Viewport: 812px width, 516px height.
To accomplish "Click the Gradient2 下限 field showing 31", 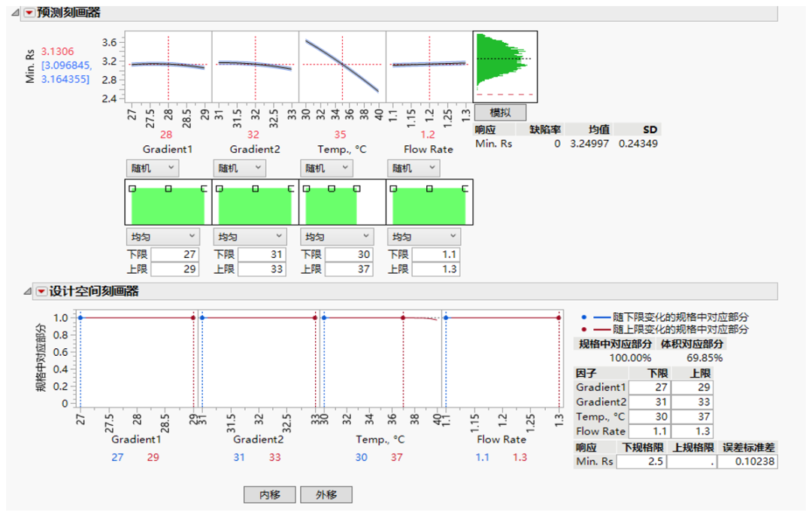I will click(x=262, y=254).
